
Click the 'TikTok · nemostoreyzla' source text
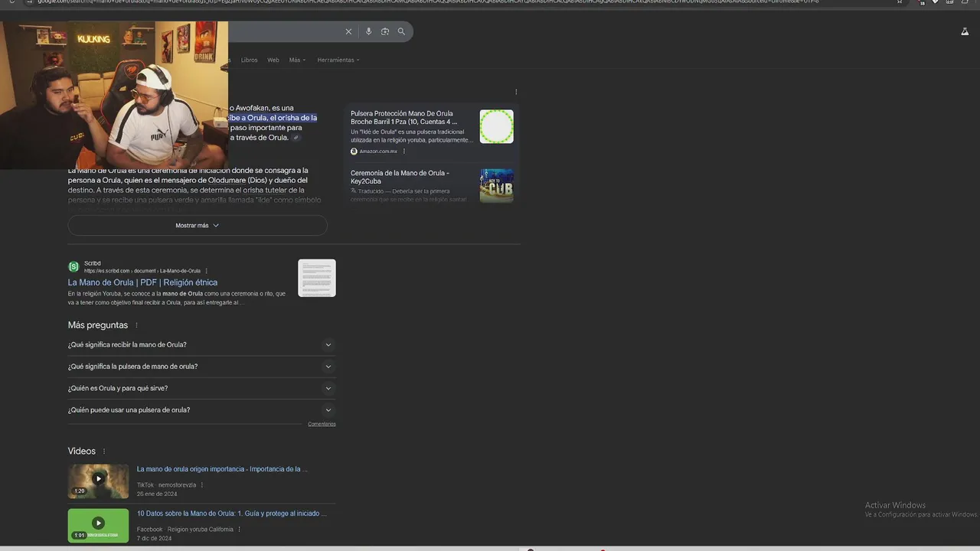(x=166, y=485)
